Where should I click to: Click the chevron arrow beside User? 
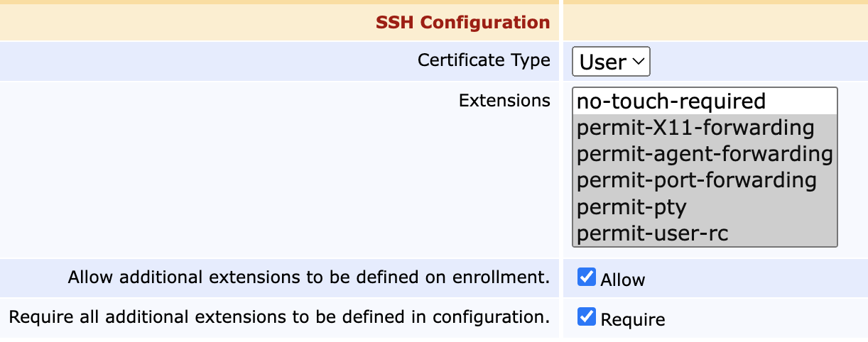click(639, 62)
